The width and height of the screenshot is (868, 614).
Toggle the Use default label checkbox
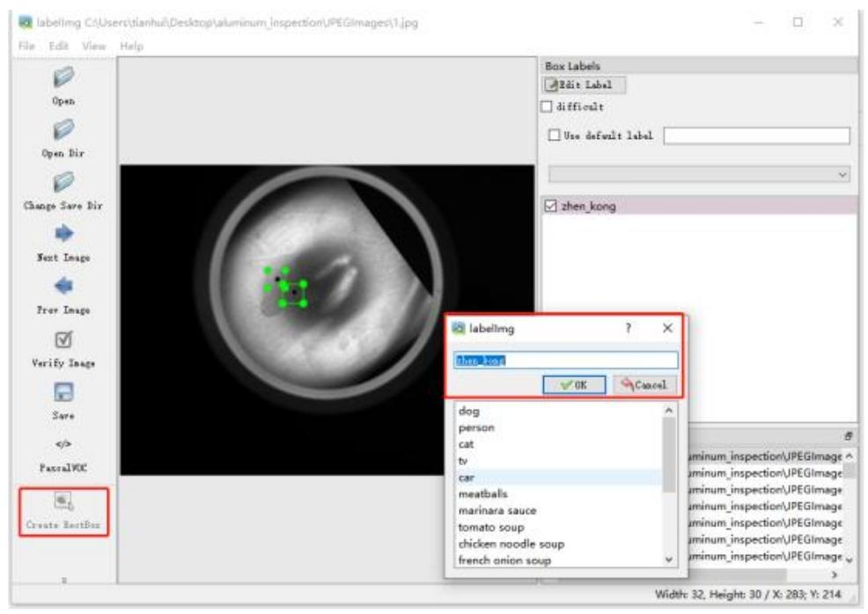[555, 135]
